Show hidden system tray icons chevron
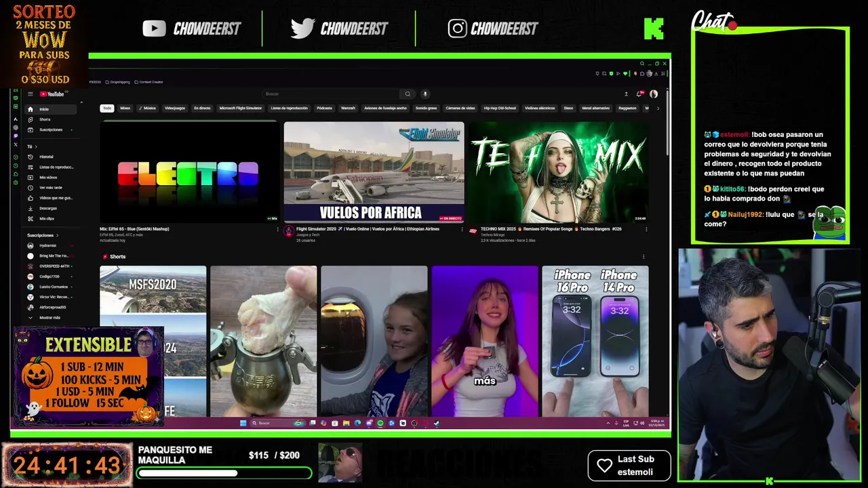 click(608, 423)
